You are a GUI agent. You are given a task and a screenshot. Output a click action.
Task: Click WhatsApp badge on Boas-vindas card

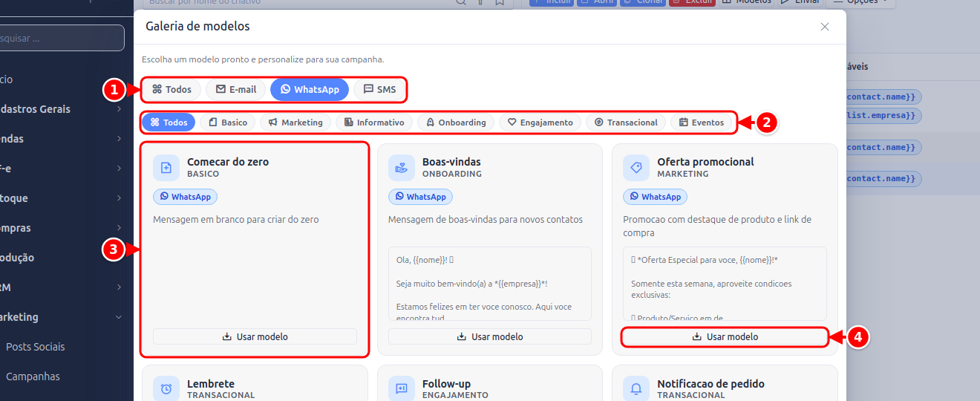(x=420, y=197)
